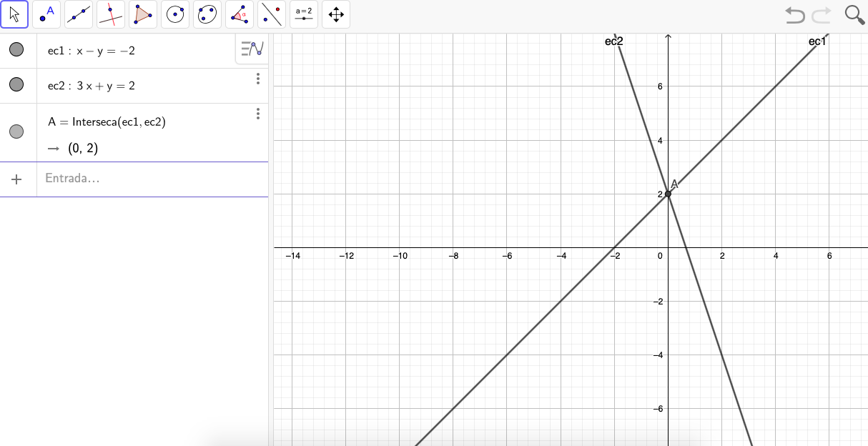Click the ec1 label on the graph
This screenshot has height=446, width=868.
(x=817, y=41)
